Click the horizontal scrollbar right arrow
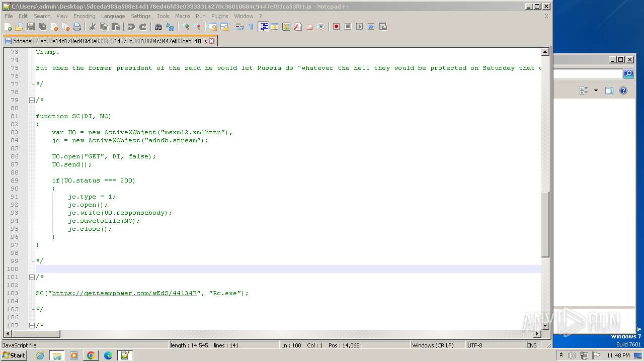644x362 pixels. [x=537, y=334]
